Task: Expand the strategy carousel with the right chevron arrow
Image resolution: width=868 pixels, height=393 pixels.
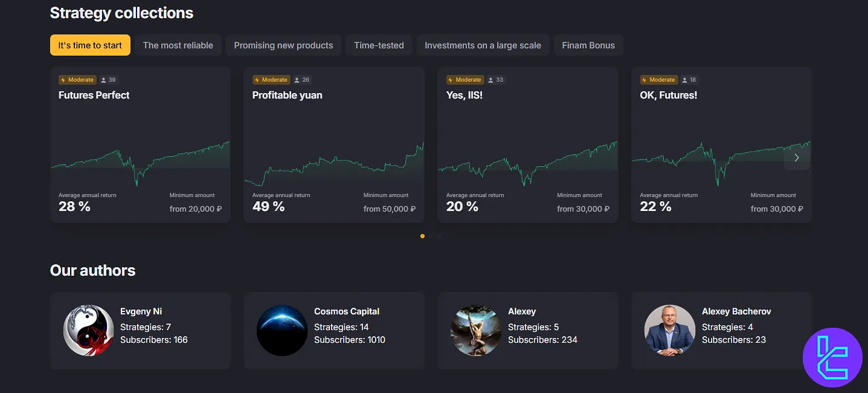Action: click(797, 157)
